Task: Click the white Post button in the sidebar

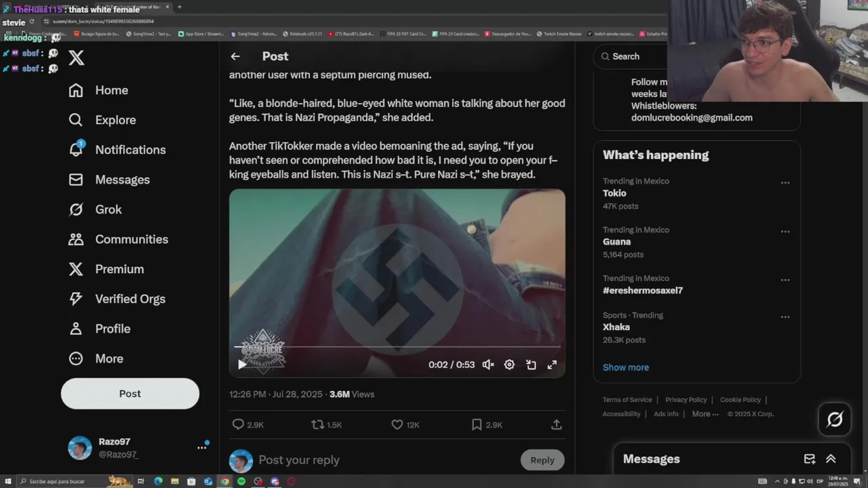Action: [130, 394]
